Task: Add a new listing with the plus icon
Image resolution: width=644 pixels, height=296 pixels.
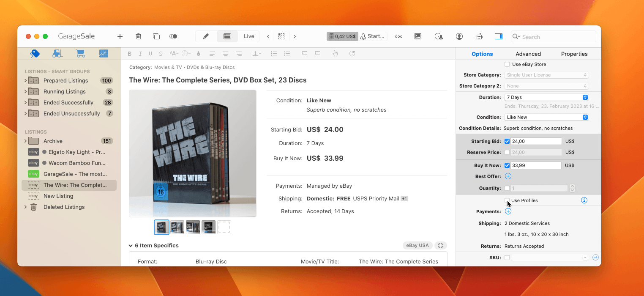Action: (x=120, y=36)
